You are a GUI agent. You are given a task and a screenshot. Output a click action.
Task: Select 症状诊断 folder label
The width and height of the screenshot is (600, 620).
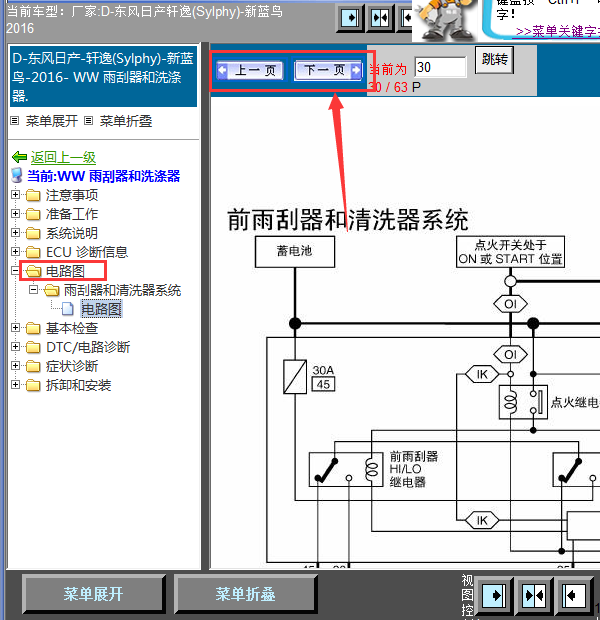72,366
